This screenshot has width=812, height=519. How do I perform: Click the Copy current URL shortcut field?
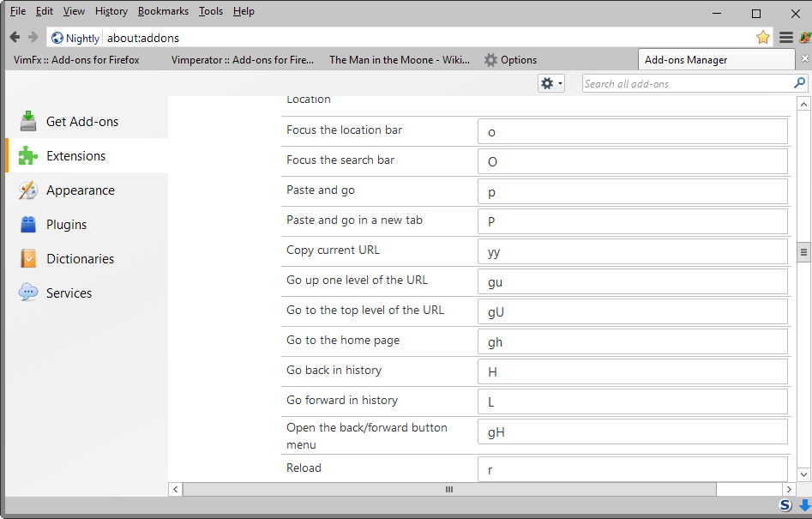[x=632, y=251]
